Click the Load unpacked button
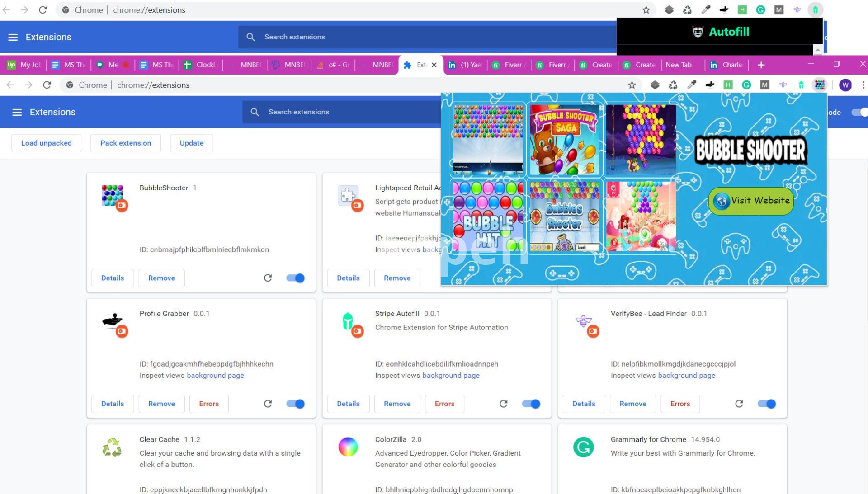The image size is (868, 494). click(x=46, y=143)
